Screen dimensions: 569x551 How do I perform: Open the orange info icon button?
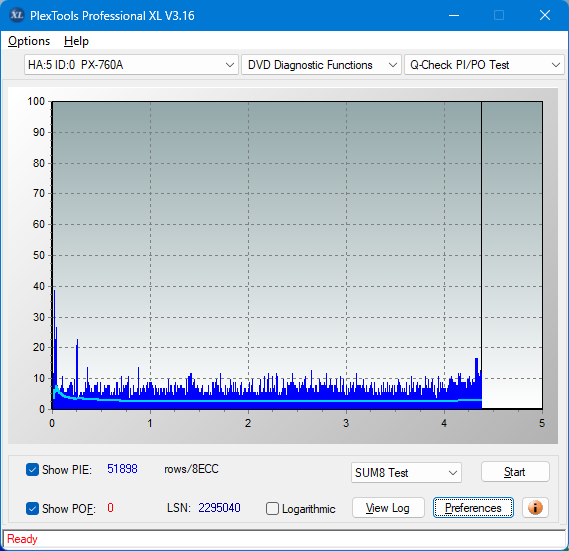(535, 507)
